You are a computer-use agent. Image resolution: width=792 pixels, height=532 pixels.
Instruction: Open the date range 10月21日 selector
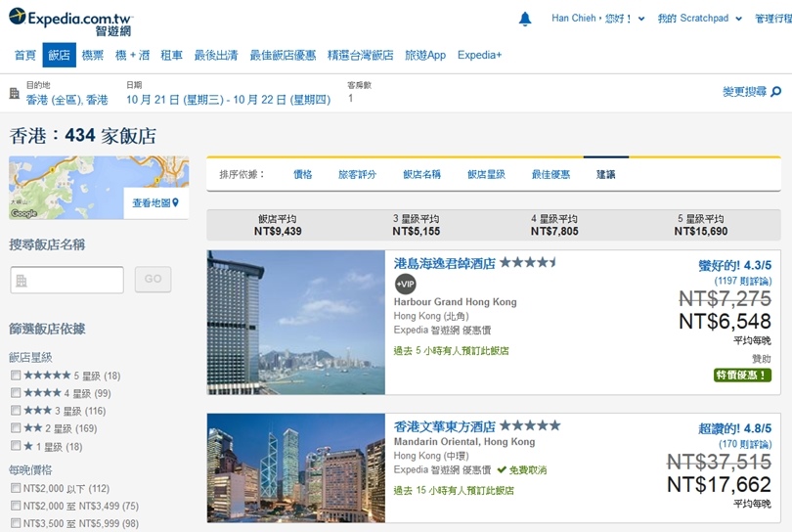[x=228, y=100]
